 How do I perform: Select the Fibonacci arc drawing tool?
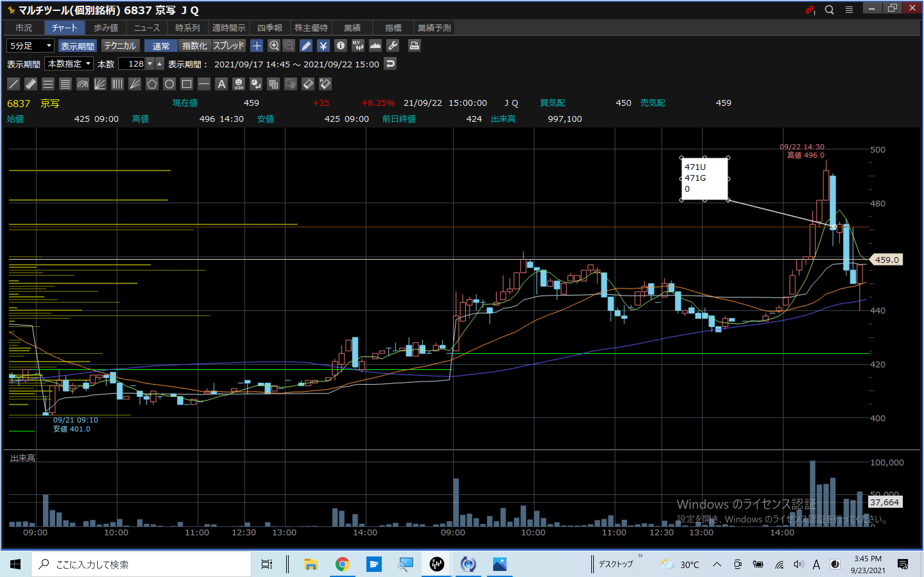tap(82, 84)
